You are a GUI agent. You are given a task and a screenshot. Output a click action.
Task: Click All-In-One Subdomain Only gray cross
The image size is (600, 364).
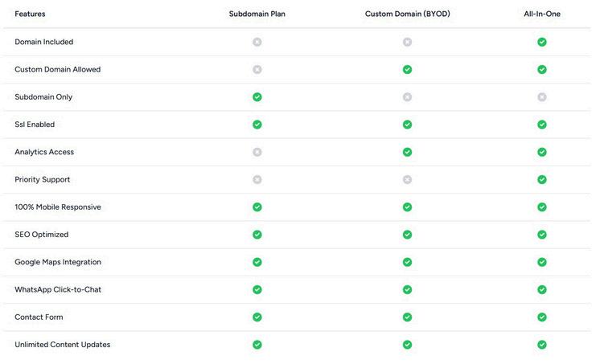click(x=542, y=97)
